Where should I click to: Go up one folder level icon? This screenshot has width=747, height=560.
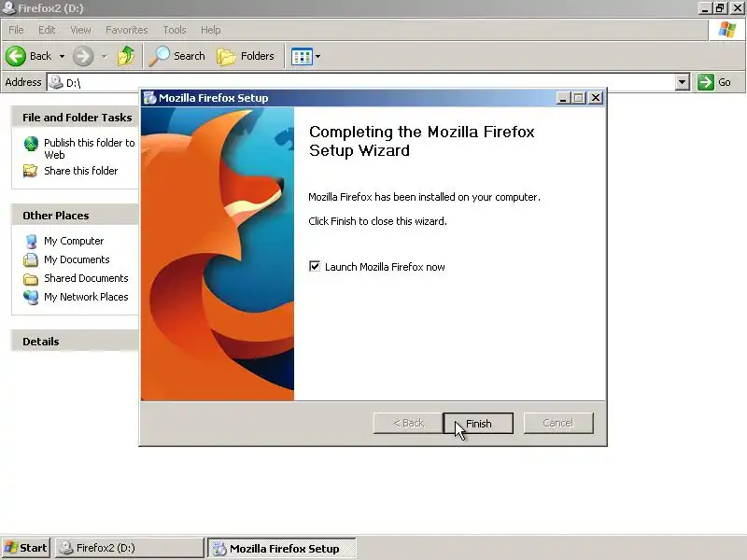[126, 56]
